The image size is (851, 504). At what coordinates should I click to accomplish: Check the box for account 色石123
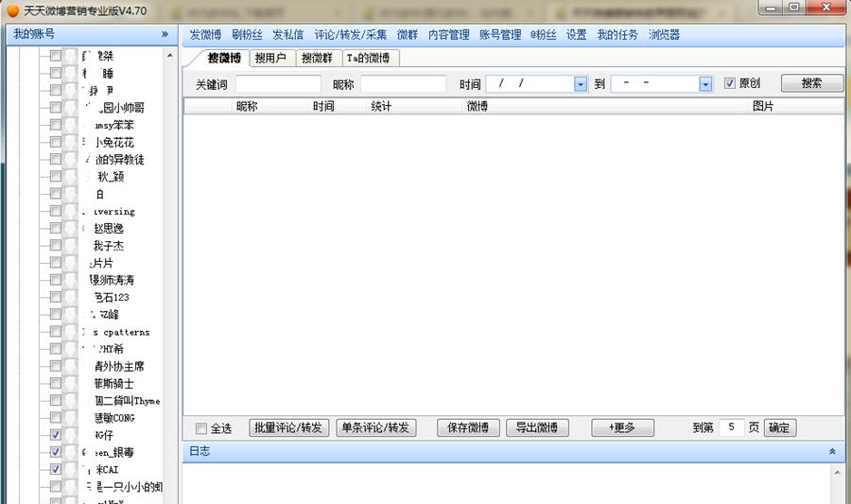tap(56, 298)
